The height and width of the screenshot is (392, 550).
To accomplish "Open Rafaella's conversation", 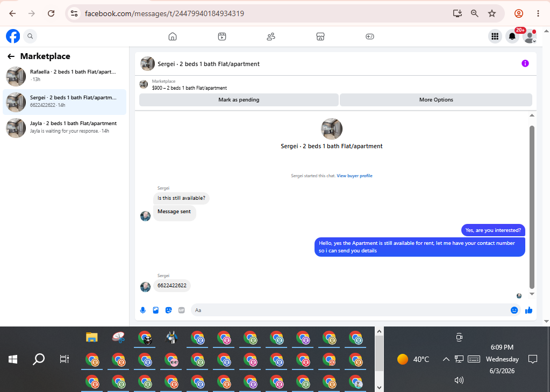I will pos(65,76).
